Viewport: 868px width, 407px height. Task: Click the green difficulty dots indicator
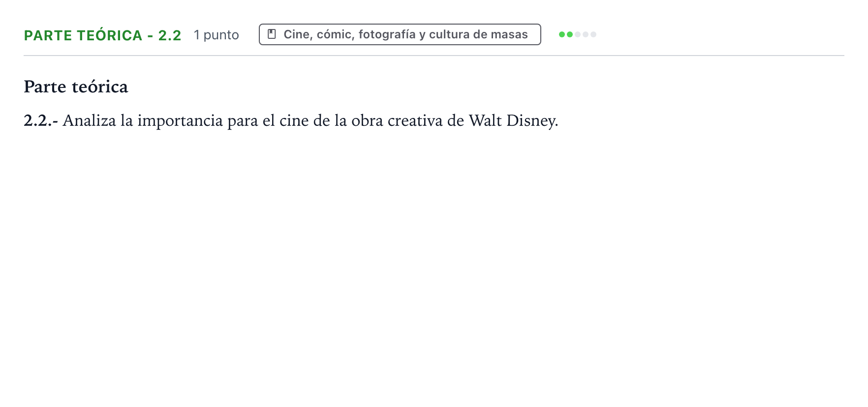pos(578,34)
